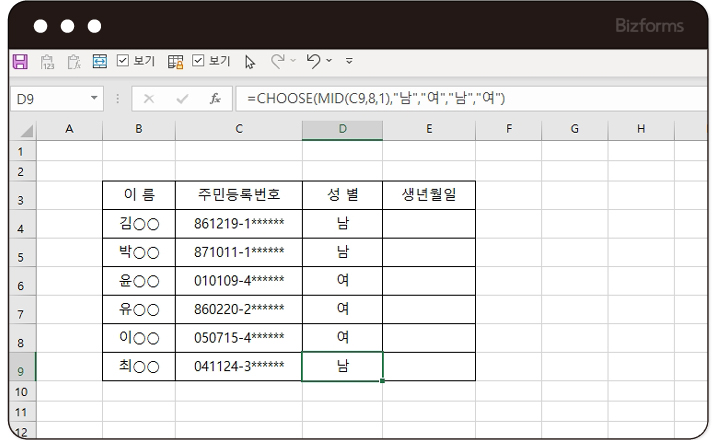The image size is (715, 440).
Task: Open the Redo history dropdown arrow
Action: tap(293, 60)
